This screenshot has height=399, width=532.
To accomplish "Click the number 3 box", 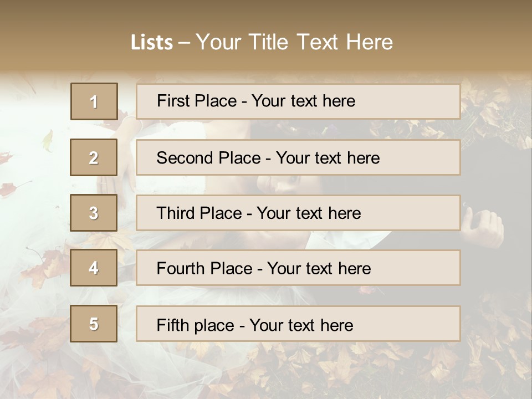I will (94, 213).
